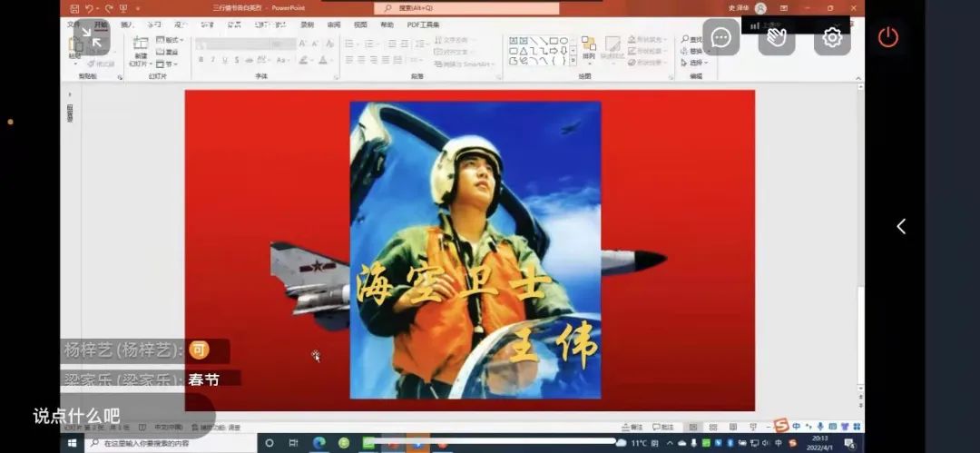This screenshot has height=453, width=980.
Task: Open the PDF工具集 ribbon tab
Action: [423, 25]
